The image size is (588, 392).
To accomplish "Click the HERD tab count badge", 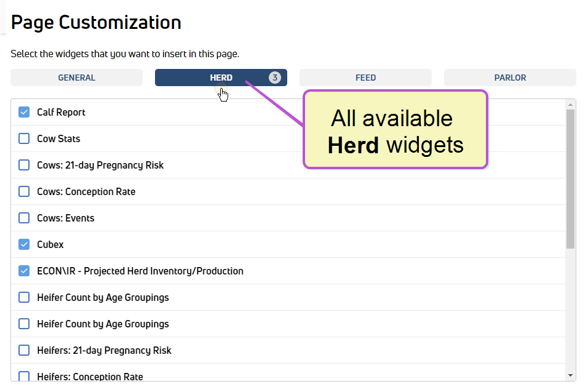I will click(275, 78).
